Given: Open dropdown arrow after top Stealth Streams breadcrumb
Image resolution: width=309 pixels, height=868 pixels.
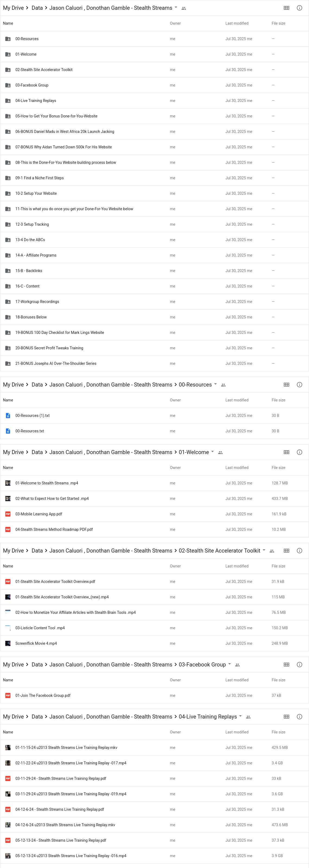Looking at the screenshot, I should [x=176, y=7].
